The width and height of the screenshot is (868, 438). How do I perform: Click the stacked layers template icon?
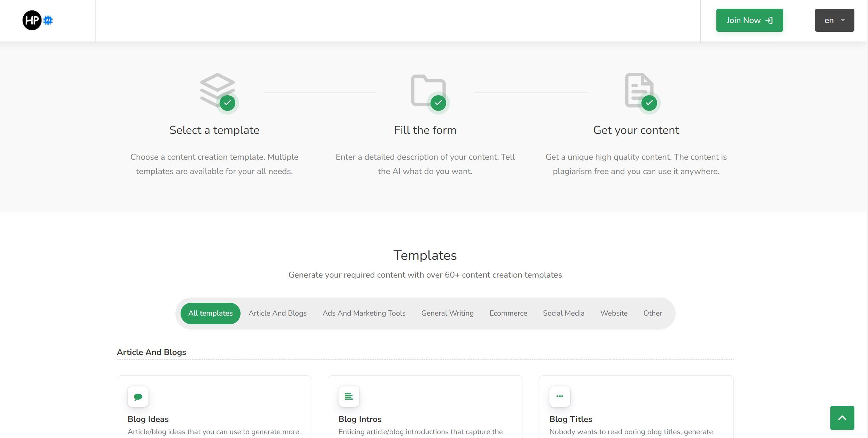click(217, 90)
